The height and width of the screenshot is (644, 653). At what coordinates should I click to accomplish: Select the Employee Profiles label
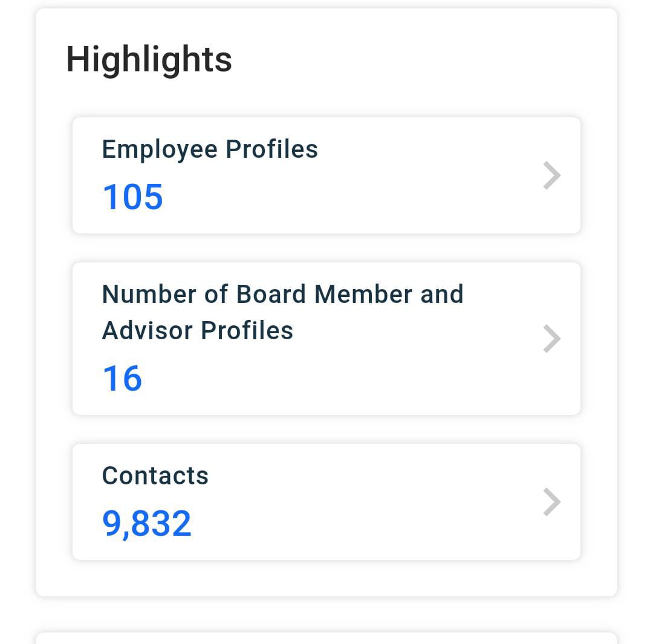point(210,149)
